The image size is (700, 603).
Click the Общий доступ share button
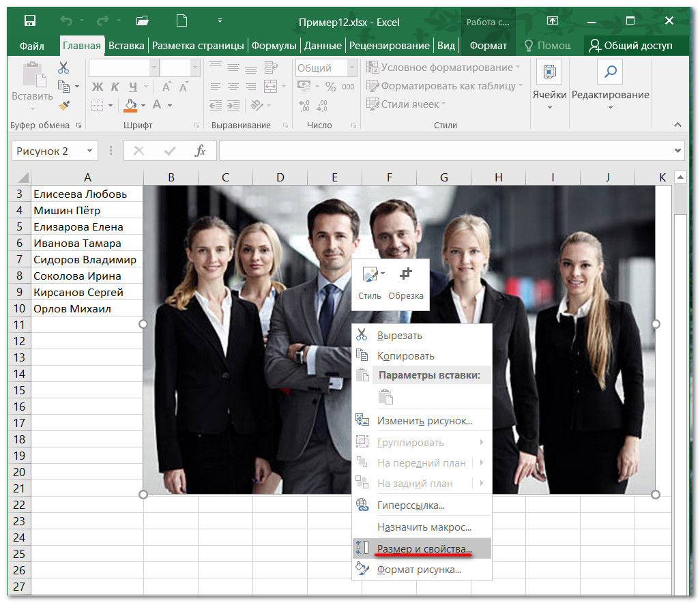[630, 46]
